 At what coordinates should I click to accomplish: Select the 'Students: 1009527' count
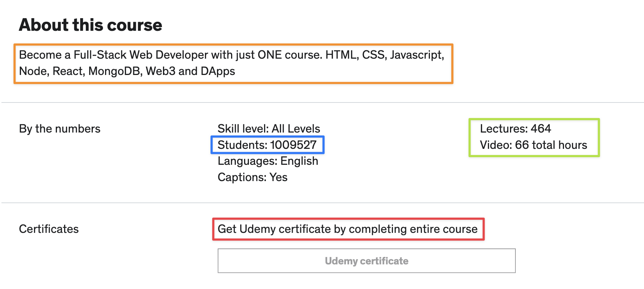click(x=267, y=145)
